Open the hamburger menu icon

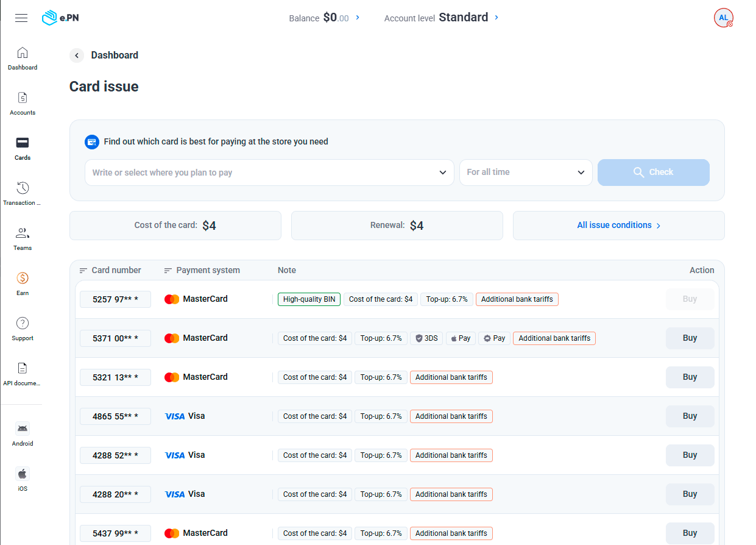pyautogui.click(x=21, y=18)
